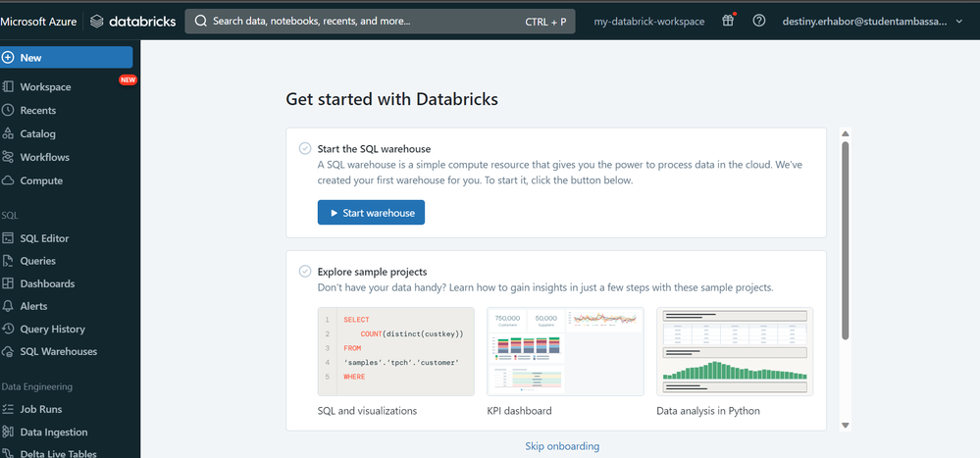
Task: Open the Workflows sidebar icon
Action: click(8, 157)
